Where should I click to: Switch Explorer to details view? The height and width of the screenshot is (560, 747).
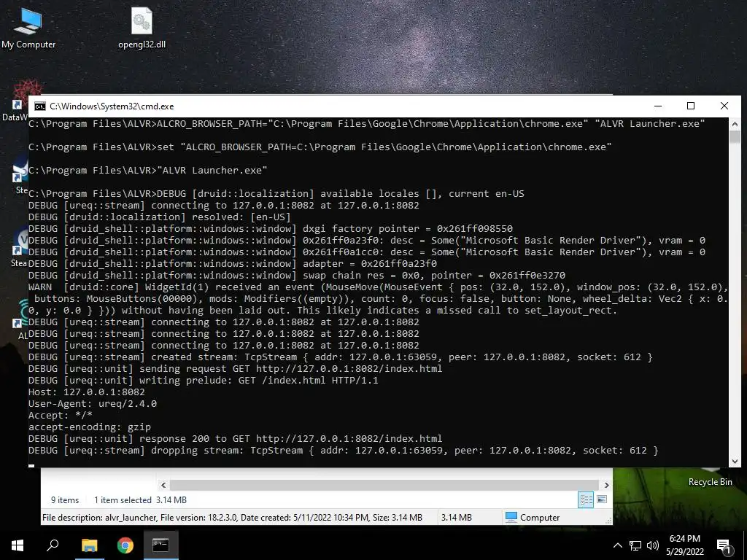click(x=586, y=499)
